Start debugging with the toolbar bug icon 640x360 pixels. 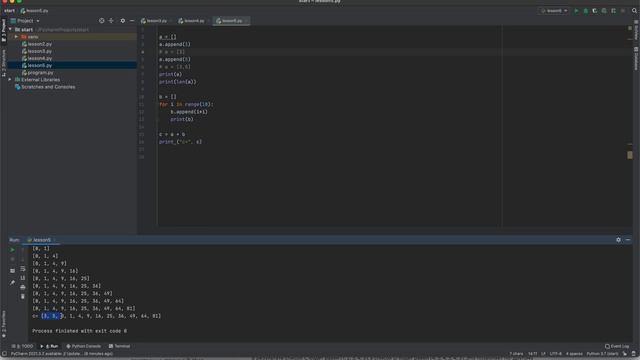(x=586, y=11)
